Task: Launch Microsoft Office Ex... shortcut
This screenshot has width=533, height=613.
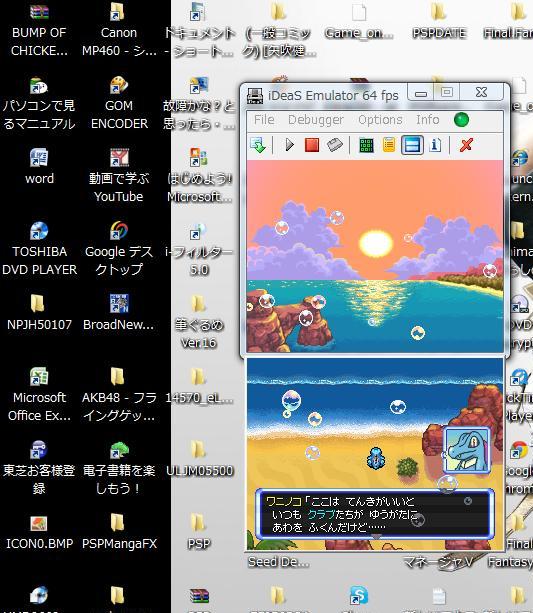Action: (39, 395)
